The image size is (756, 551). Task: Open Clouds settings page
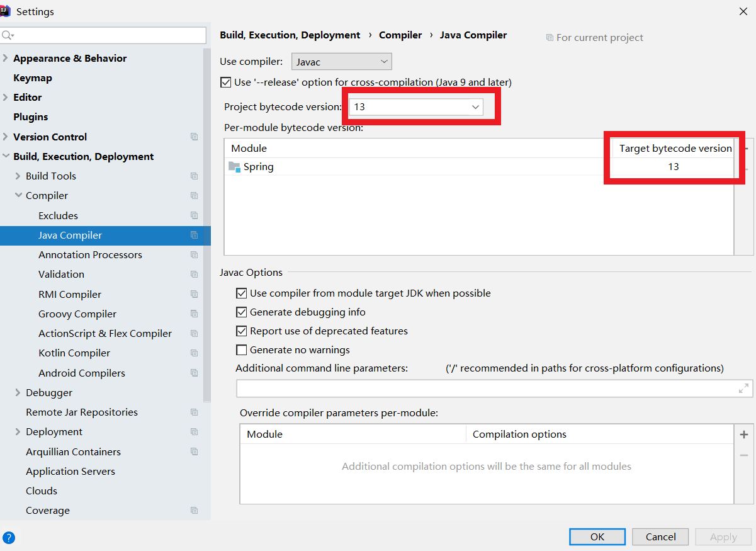pos(42,491)
